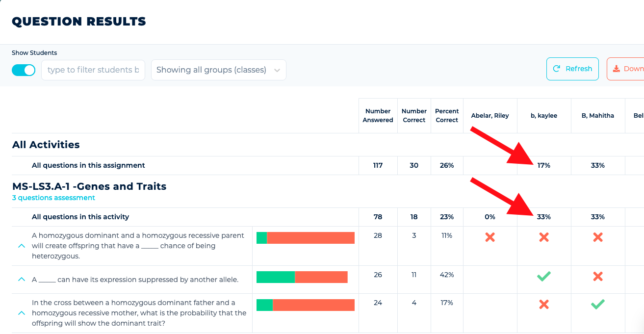644x334 pixels.
Task: Select the Percent Correct column header
Action: (x=447, y=116)
